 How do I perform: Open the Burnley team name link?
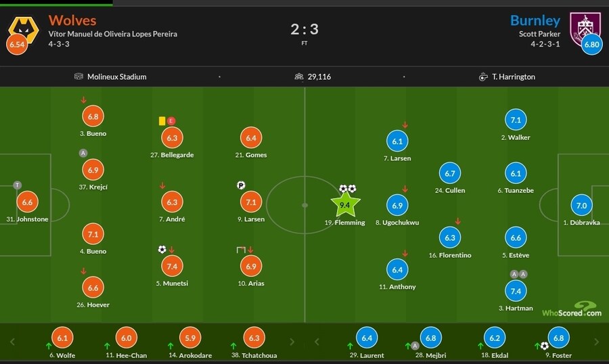(x=535, y=20)
